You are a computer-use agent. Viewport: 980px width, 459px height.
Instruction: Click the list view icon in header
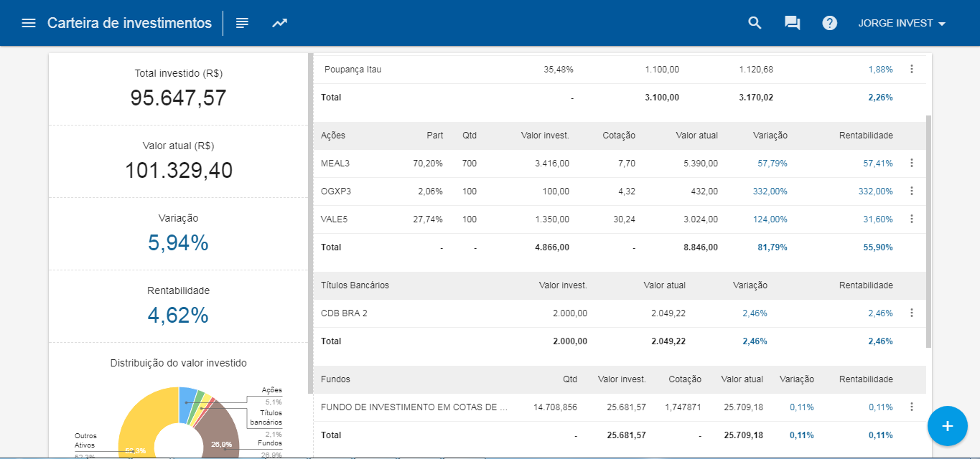click(243, 23)
